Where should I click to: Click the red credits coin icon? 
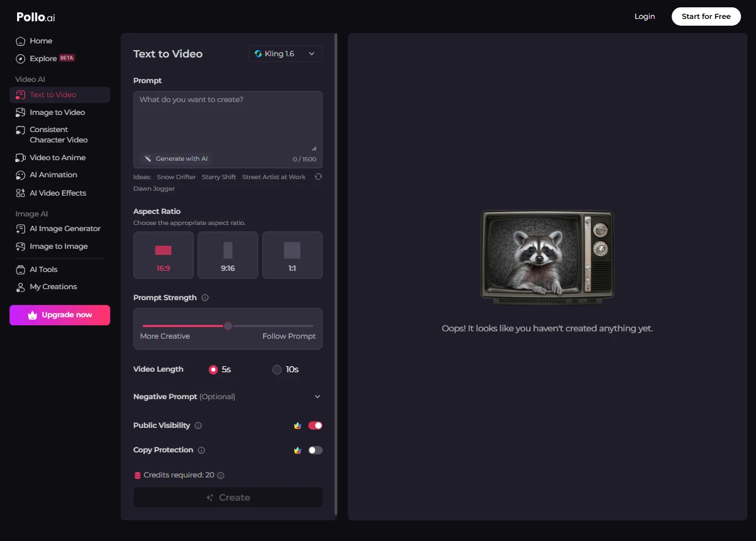pos(137,475)
